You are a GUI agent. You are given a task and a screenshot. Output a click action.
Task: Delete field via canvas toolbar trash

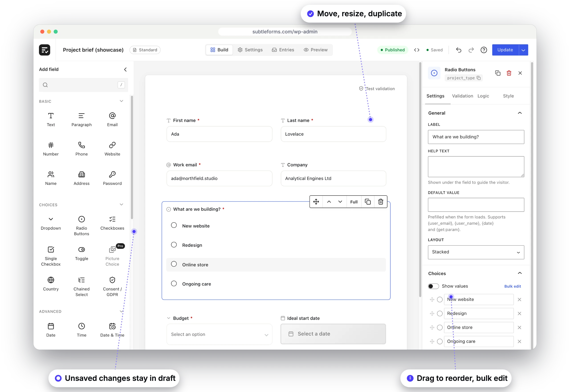pos(381,202)
